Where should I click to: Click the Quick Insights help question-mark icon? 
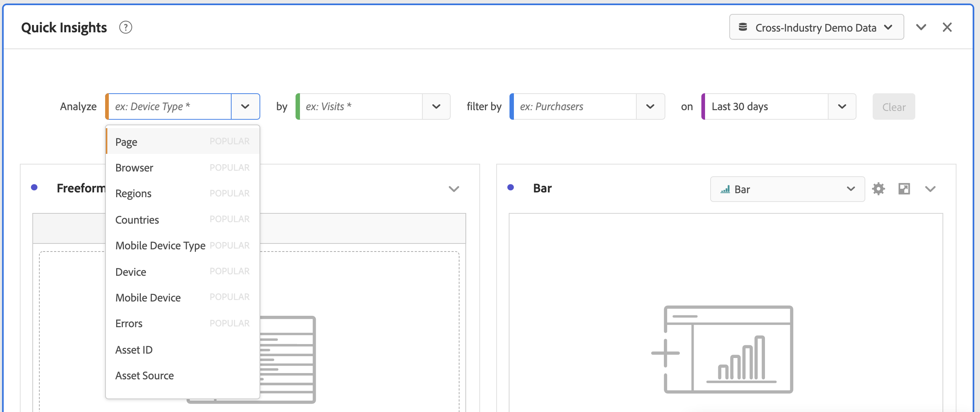tap(126, 28)
